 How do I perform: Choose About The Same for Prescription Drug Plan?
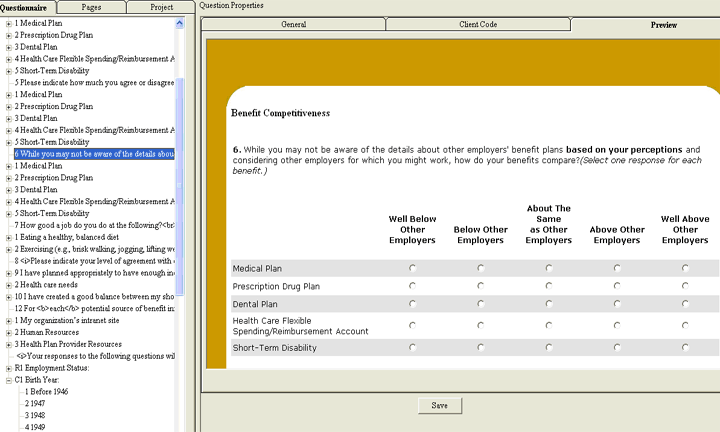[549, 286]
